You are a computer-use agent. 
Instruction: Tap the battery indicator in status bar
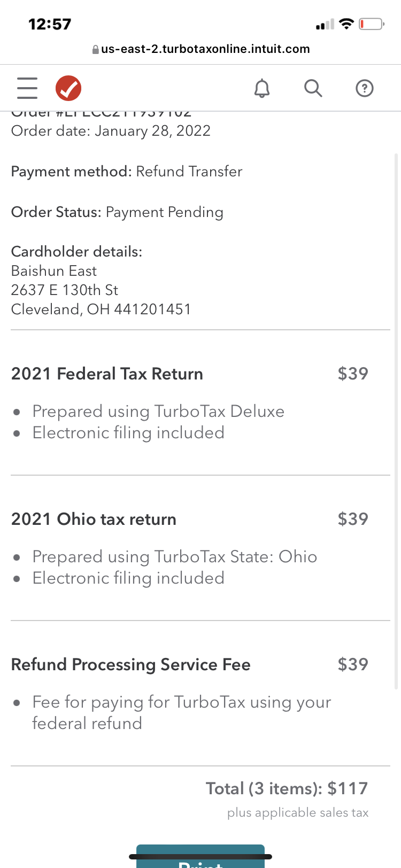click(371, 24)
